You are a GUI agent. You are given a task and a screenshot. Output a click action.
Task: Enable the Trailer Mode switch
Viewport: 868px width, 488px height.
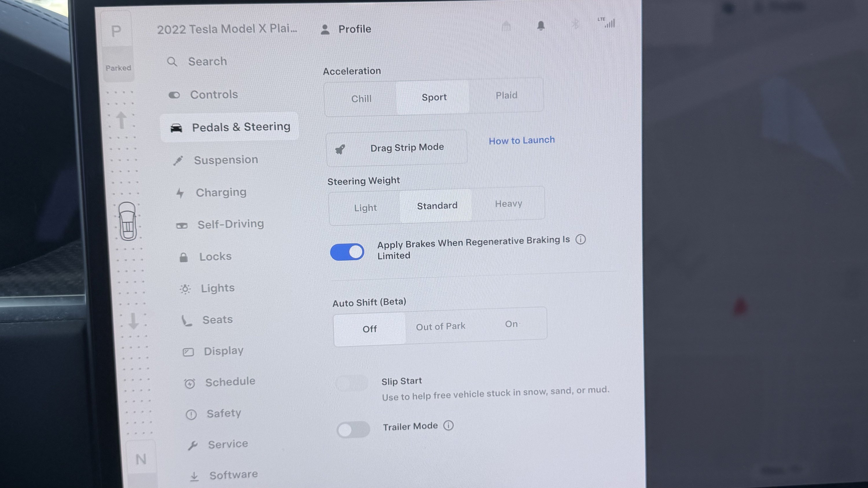tap(353, 430)
